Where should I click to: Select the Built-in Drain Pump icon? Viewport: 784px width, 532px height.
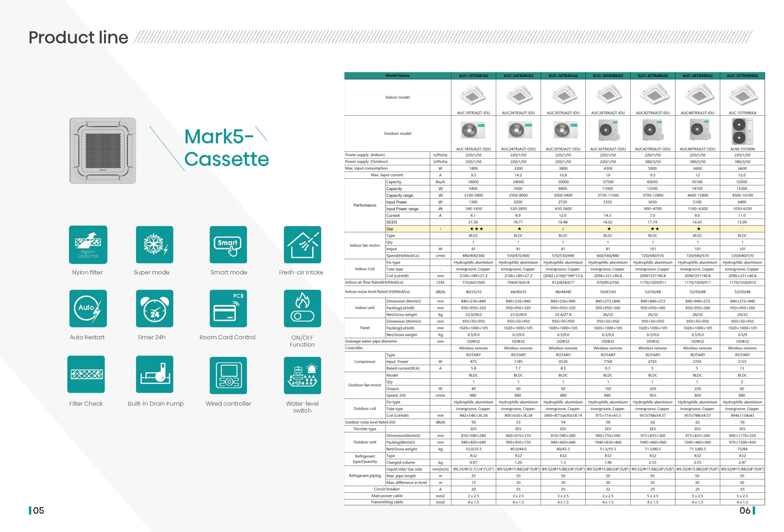tap(155, 374)
